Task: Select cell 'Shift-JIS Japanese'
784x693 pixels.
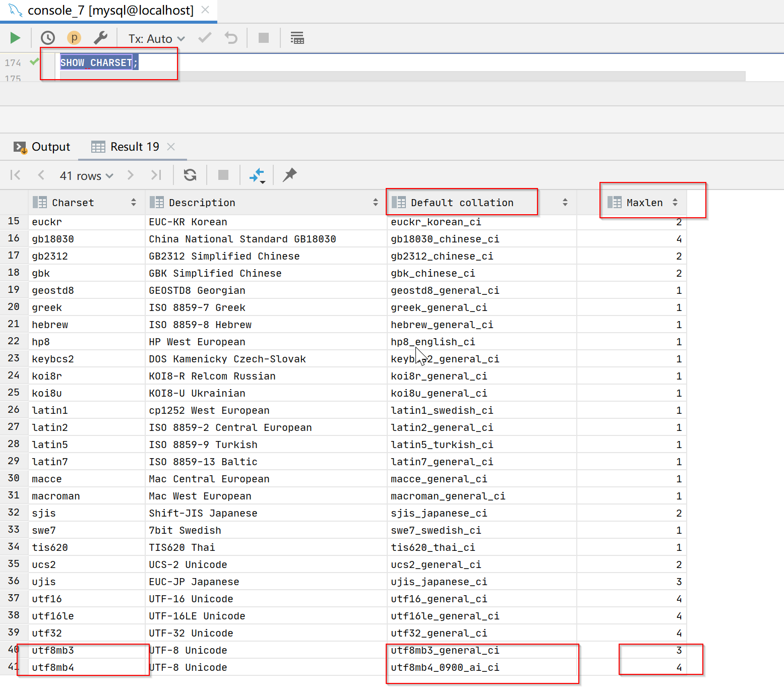Action: pos(266,513)
